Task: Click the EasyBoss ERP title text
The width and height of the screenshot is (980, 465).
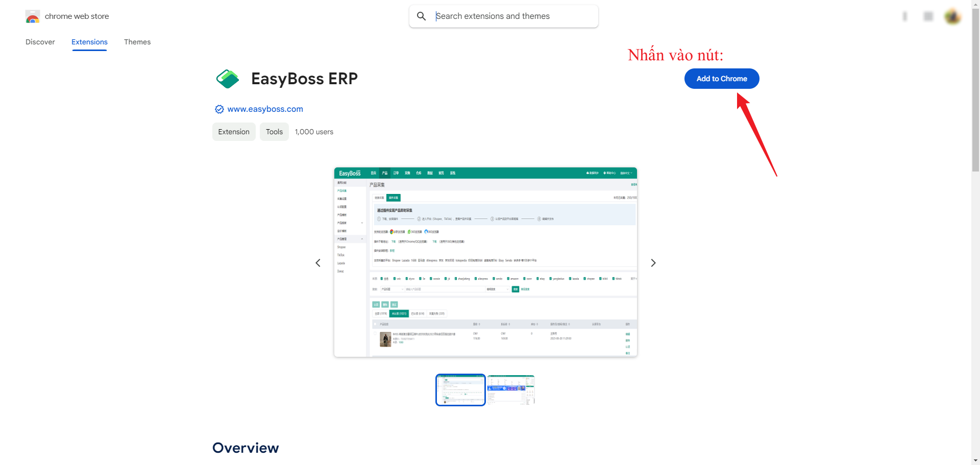Action: tap(304, 79)
